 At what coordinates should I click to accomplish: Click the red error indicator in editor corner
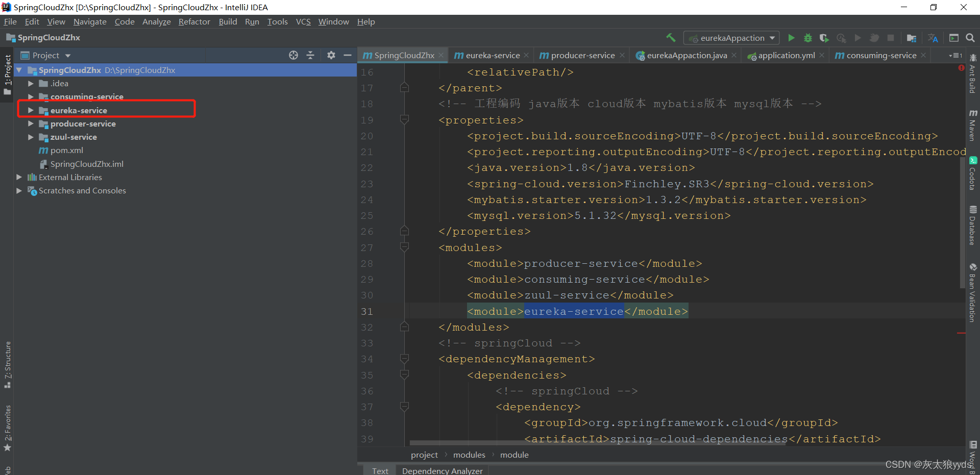[x=961, y=68]
